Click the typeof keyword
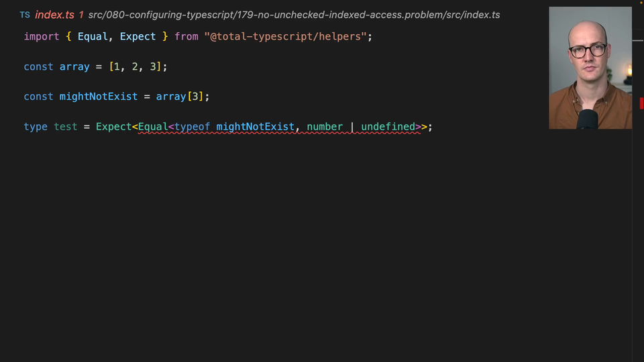The width and height of the screenshot is (644, 362). point(192,127)
